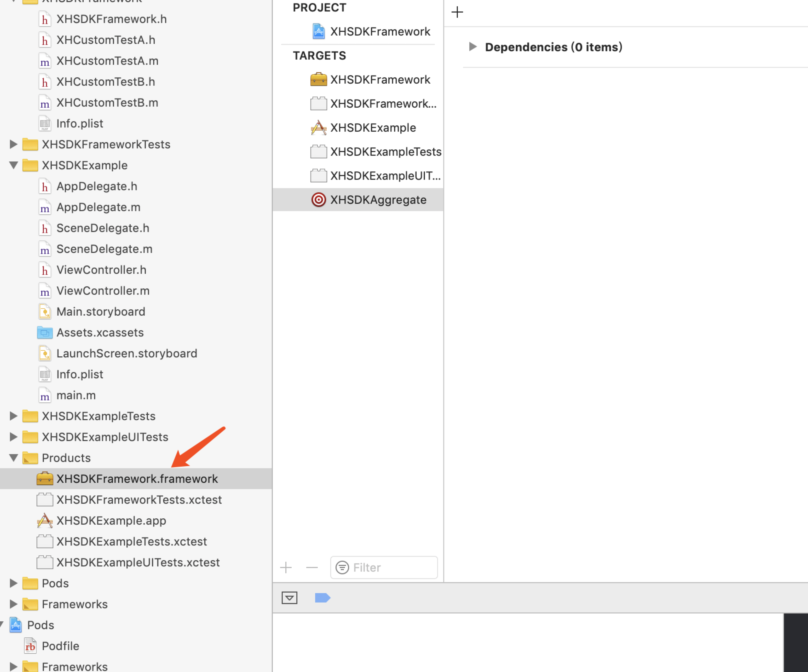Viewport: 808px width, 672px height.
Task: Select Assets.xcassets asset catalog
Action: [100, 332]
